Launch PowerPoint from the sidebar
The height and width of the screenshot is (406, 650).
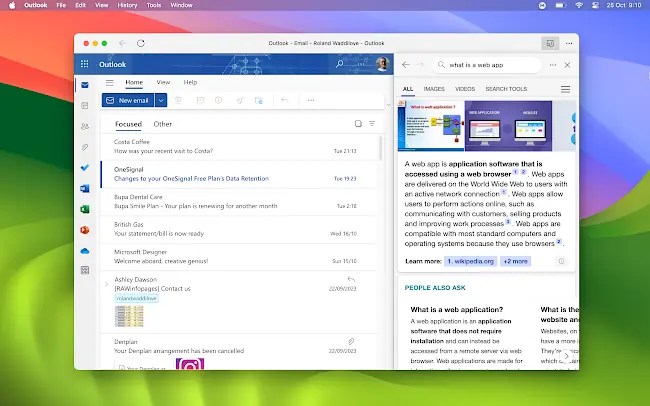pos(85,230)
